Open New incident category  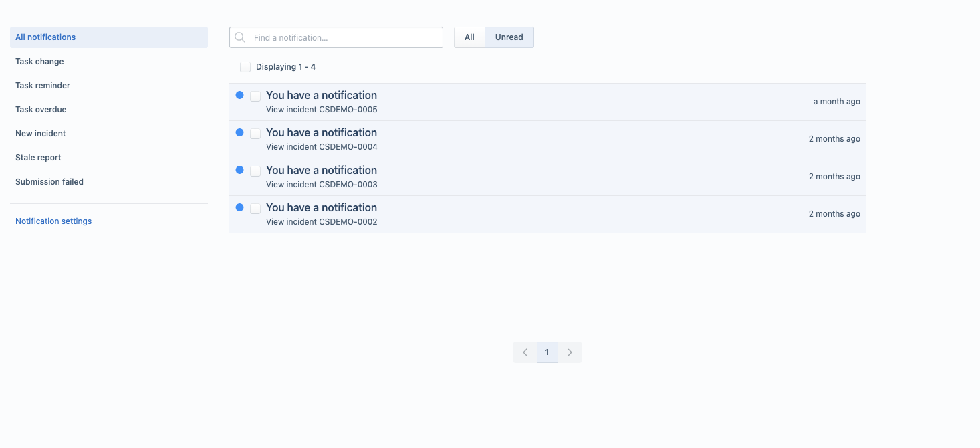pos(109,134)
